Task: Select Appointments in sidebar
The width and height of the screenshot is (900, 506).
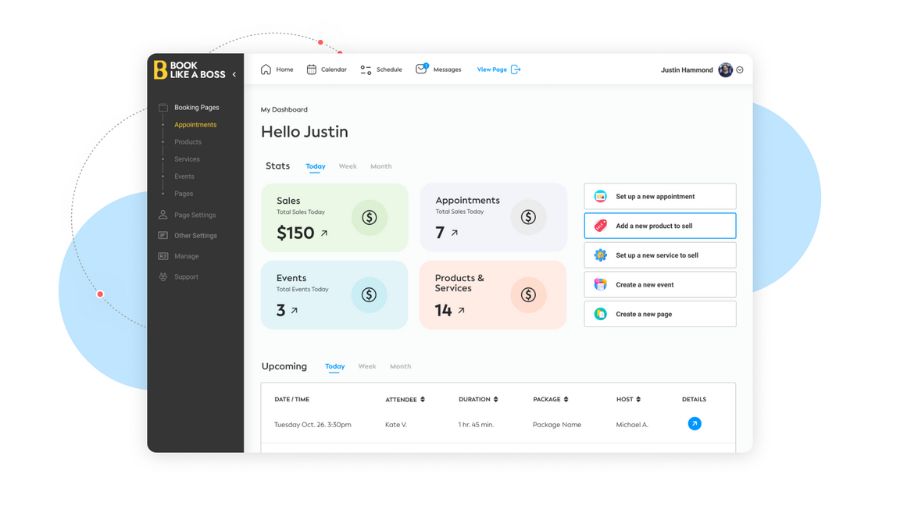Action: tap(195, 124)
